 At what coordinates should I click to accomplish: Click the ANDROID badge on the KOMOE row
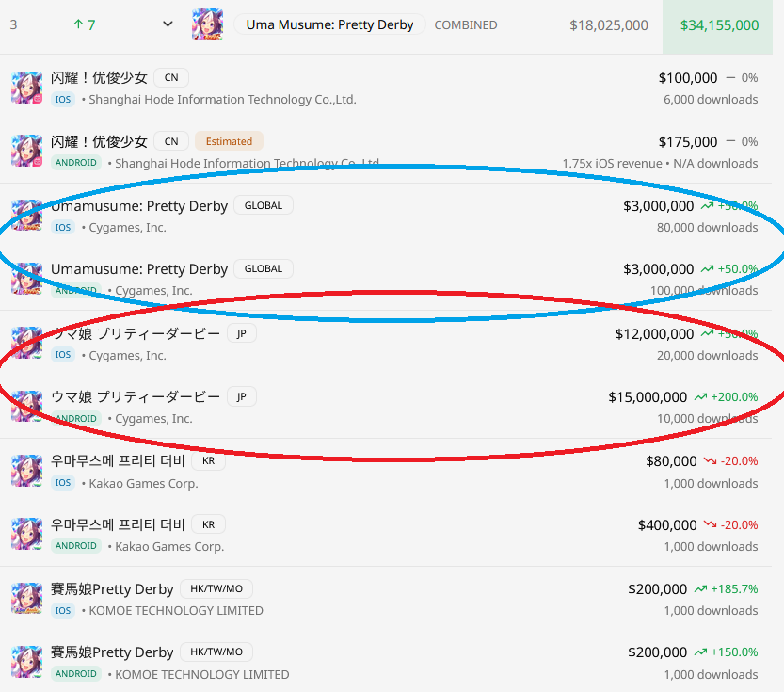pyautogui.click(x=76, y=673)
